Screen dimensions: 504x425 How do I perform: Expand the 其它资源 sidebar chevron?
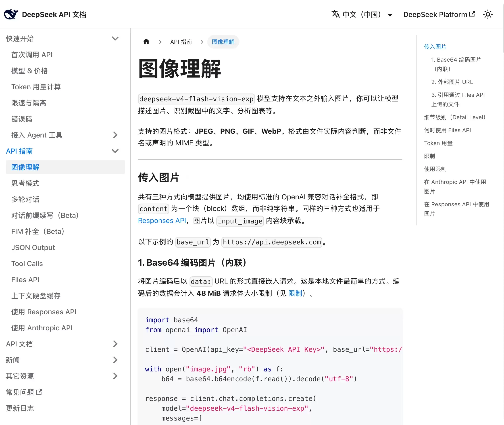115,376
